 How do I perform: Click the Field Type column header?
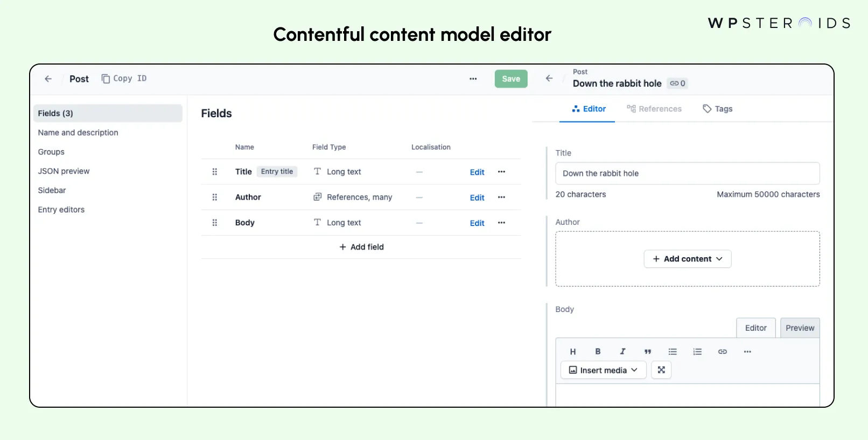[x=329, y=147]
